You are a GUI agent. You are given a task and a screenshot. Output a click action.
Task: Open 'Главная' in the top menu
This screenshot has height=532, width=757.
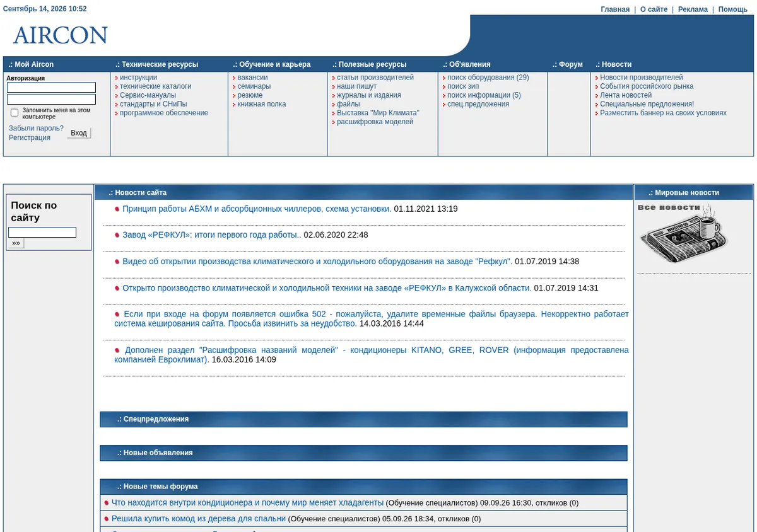click(x=615, y=9)
